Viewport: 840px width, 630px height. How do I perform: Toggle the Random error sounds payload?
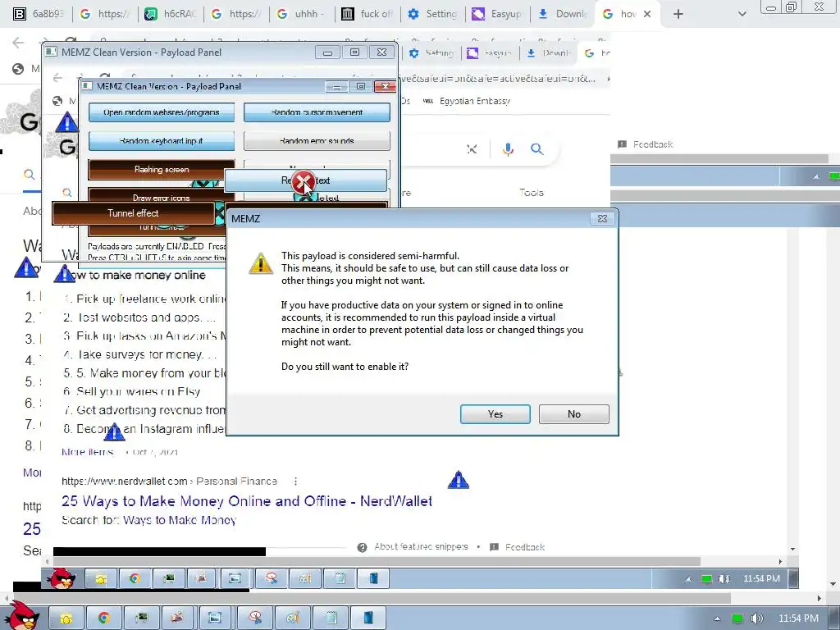pyautogui.click(x=317, y=141)
